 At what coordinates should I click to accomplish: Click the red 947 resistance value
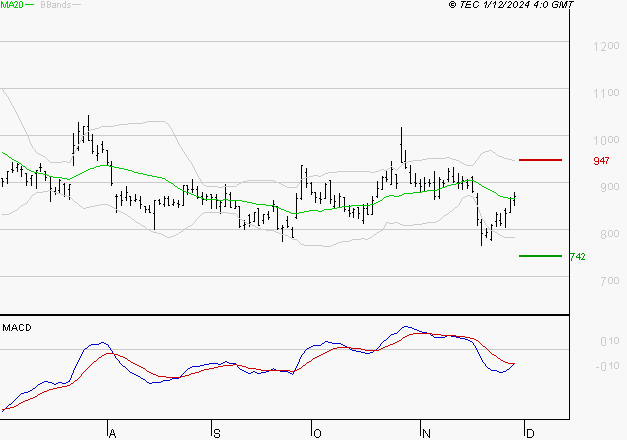pyautogui.click(x=601, y=161)
